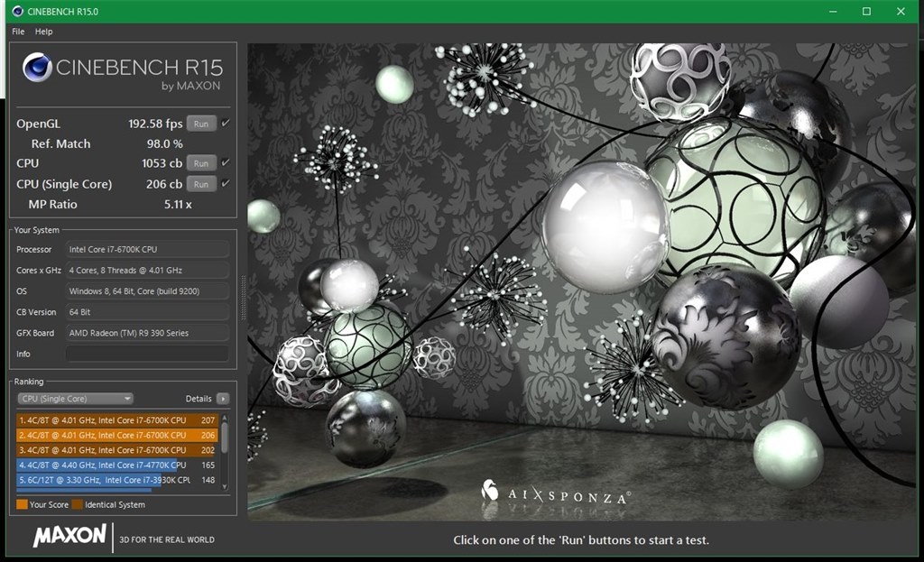This screenshot has width=924, height=562.
Task: Click the MAXON logo at bottom
Action: pos(69,536)
